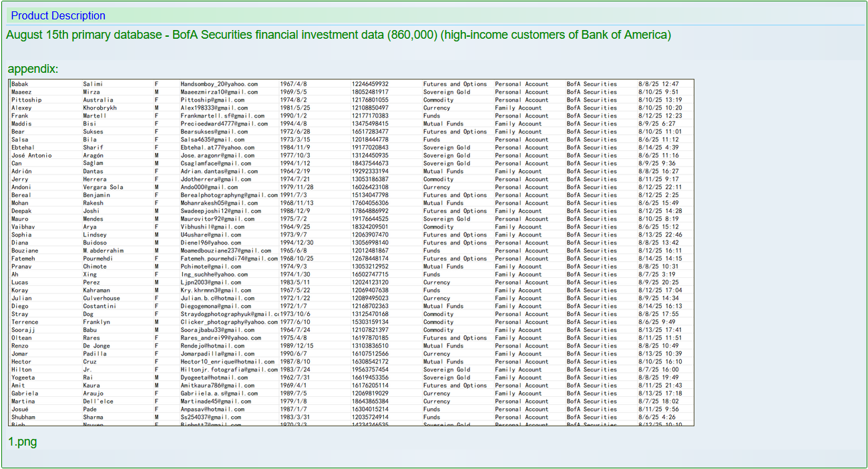Click the 8/7/25 16:00 timestamp
The height and width of the screenshot is (469, 868).
[x=658, y=369]
